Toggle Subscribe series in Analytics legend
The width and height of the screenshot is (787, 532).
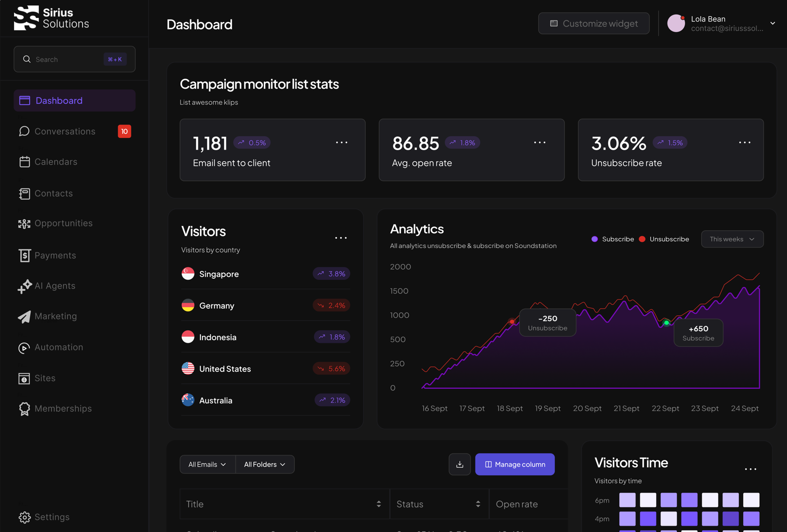tap(612, 239)
